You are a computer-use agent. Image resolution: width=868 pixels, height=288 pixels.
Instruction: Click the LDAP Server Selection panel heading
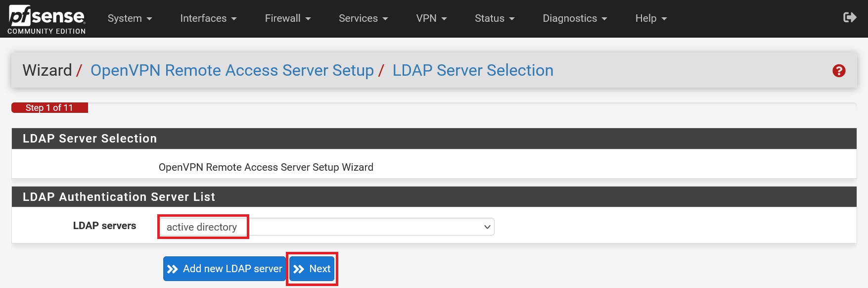(x=90, y=139)
